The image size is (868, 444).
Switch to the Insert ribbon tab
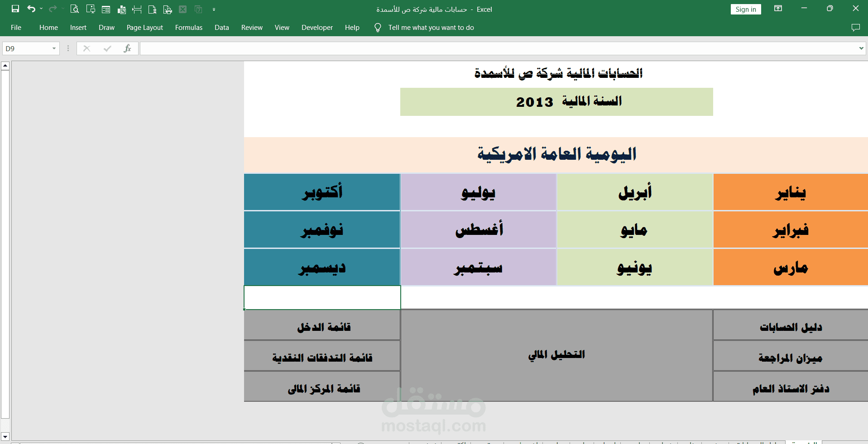pos(78,28)
